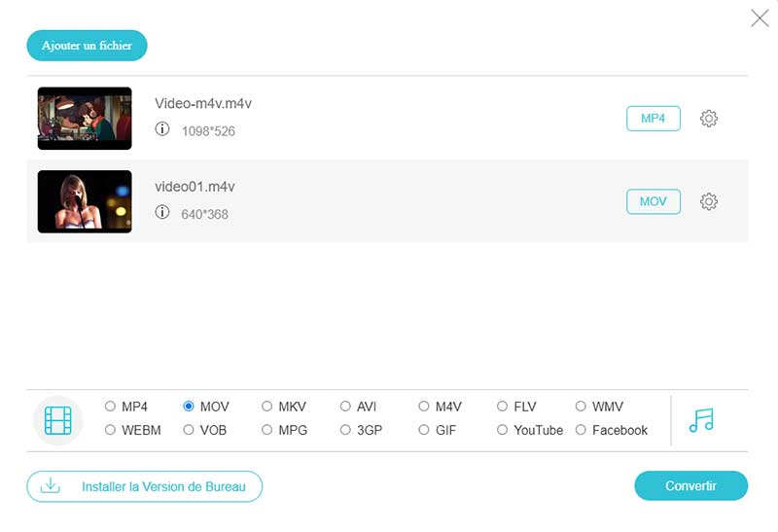The height and width of the screenshot is (532, 778).
Task: Click Ajouter un fichier button
Action: [x=87, y=46]
